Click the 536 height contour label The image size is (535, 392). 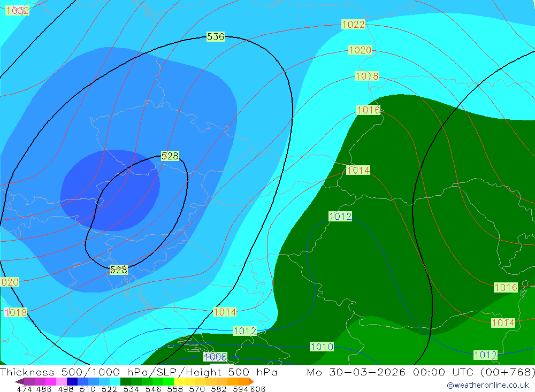216,36
